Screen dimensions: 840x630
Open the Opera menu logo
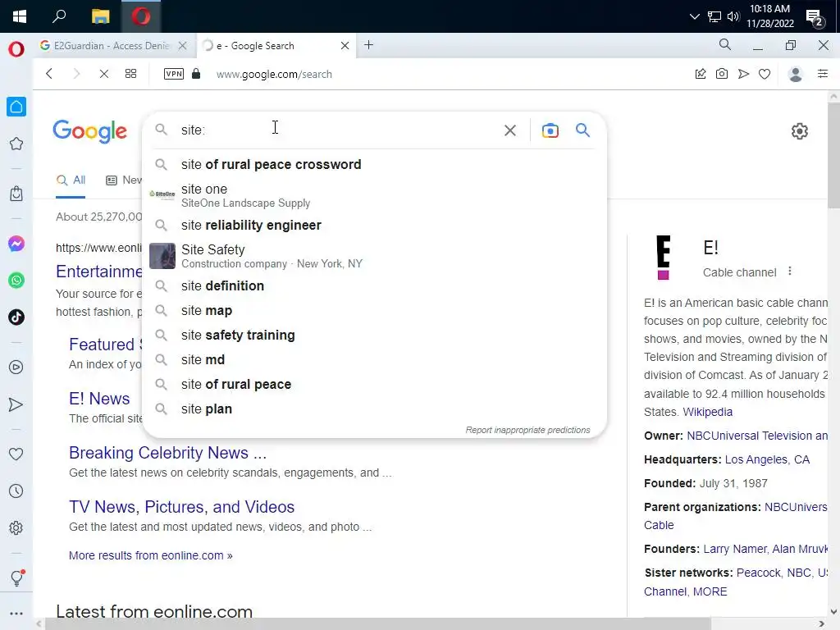(x=16, y=49)
